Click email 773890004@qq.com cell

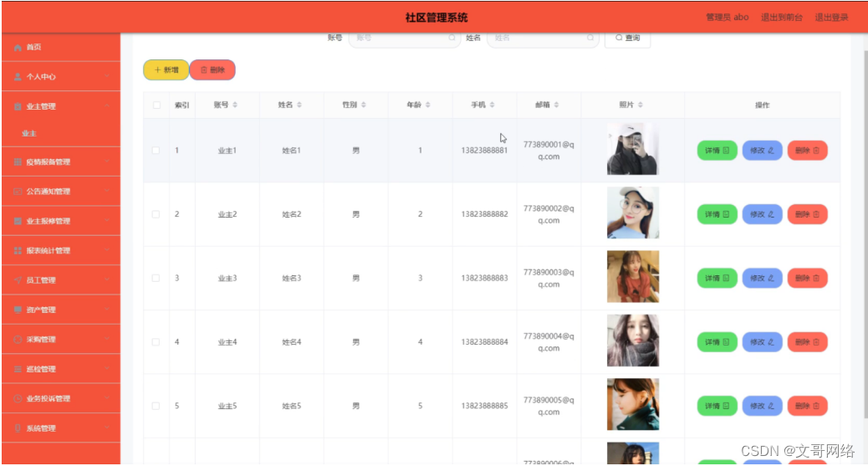[x=549, y=342]
